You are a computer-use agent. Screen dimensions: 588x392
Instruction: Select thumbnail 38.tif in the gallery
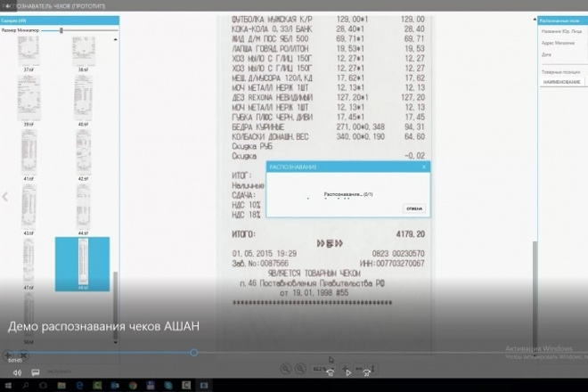[83, 54]
